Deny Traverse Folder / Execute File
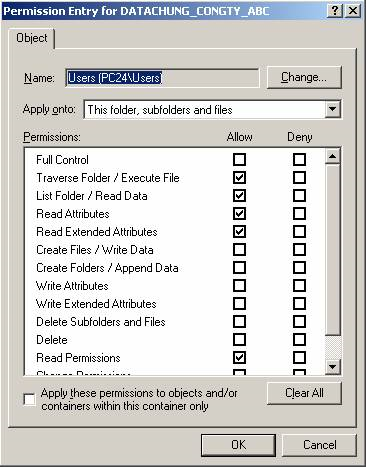Viewport: 366px width, 467px height. coord(299,178)
